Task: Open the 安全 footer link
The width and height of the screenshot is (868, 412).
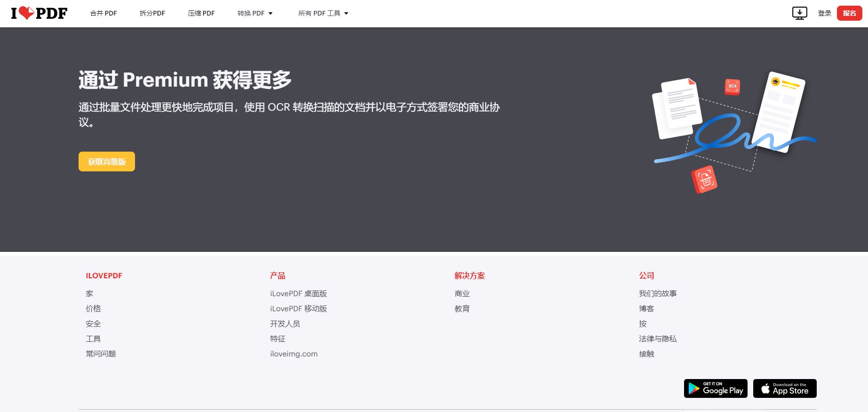Action: pyautogui.click(x=93, y=323)
